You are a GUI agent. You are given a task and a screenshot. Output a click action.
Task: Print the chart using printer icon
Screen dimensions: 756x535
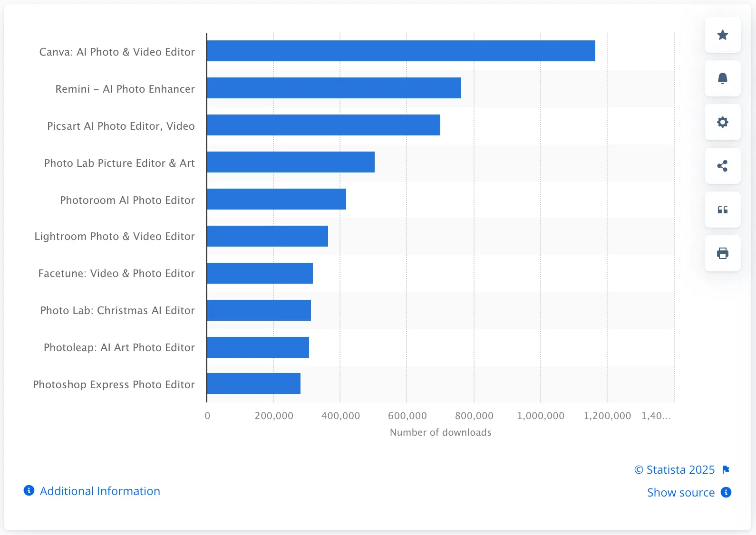point(722,253)
